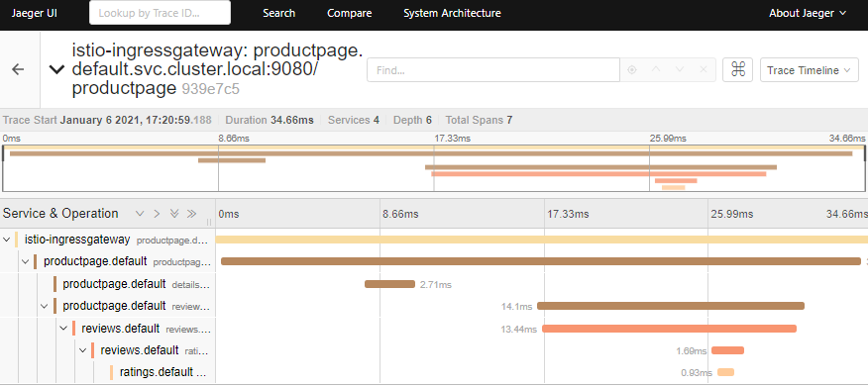
Task: Clear the find search with X icon
Action: click(x=704, y=70)
